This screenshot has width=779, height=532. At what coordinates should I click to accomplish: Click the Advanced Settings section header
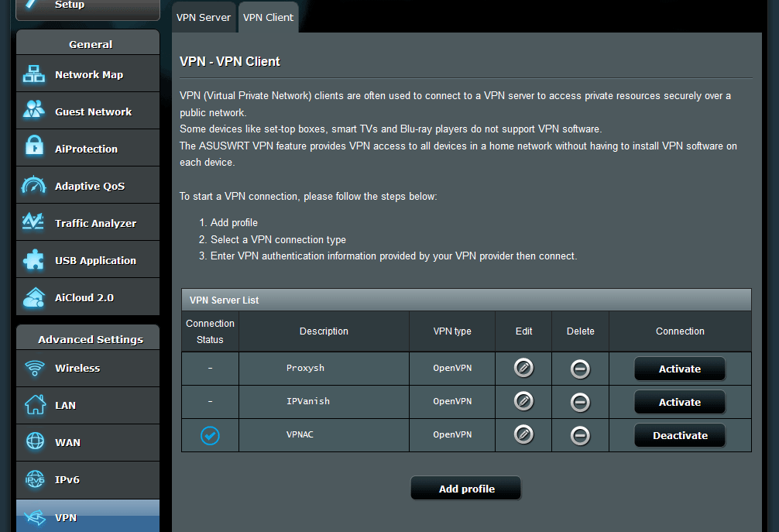88,338
